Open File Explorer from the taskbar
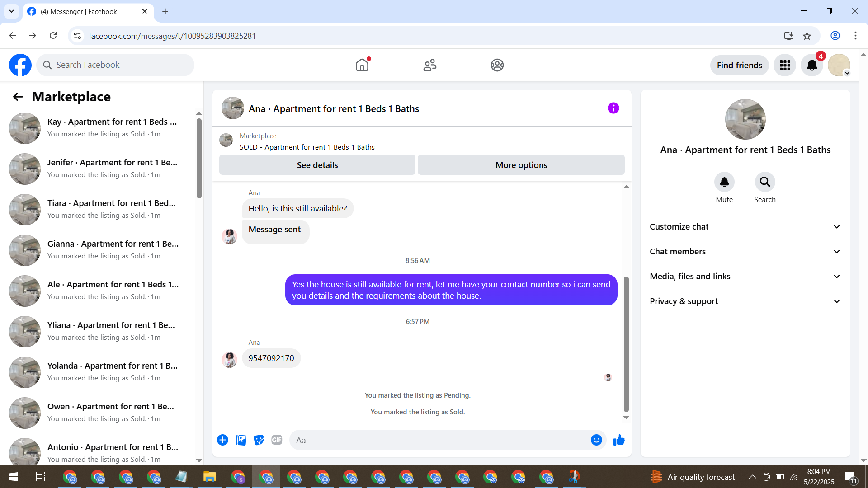Screen dimensions: 868x488 tap(209, 477)
